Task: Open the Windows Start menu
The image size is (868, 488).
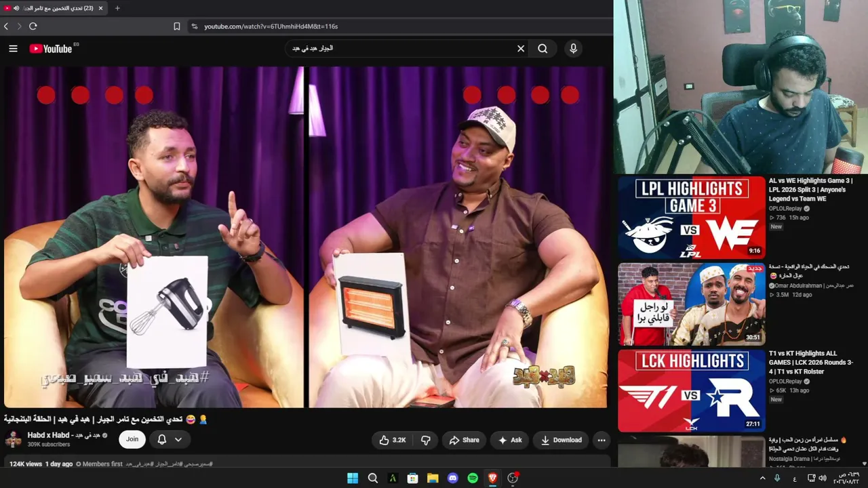Action: 353,478
